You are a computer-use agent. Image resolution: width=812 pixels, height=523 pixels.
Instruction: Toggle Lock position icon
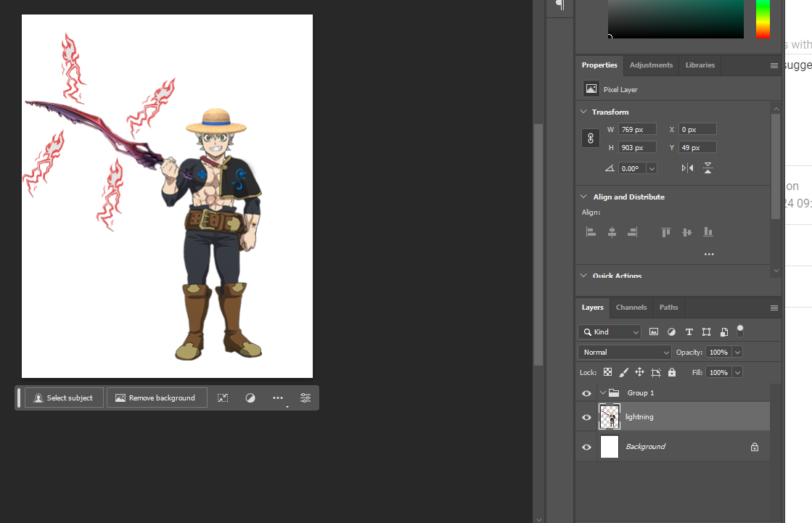[x=640, y=372]
